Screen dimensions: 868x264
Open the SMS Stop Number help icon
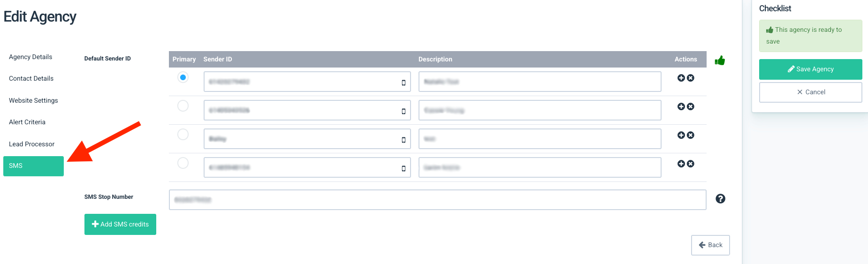720,199
